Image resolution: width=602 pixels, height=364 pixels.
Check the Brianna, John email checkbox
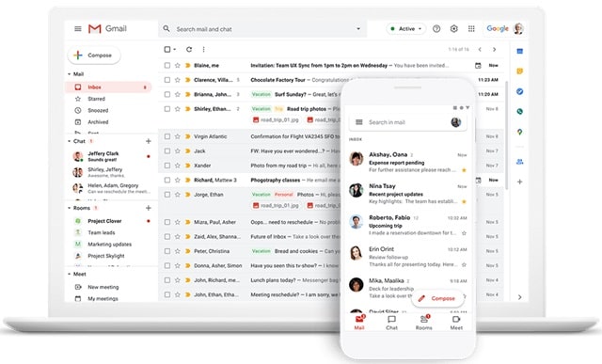point(167,94)
